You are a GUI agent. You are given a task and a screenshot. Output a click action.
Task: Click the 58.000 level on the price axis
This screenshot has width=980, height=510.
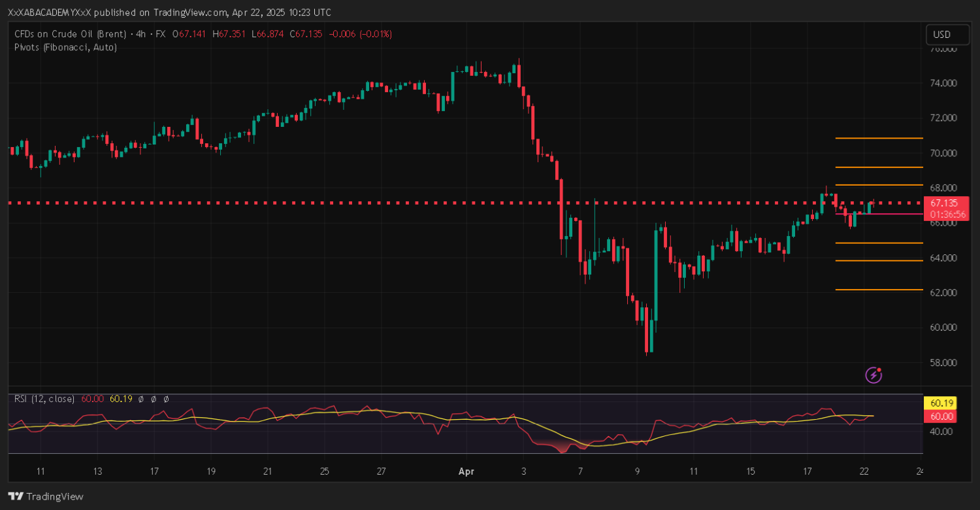944,362
